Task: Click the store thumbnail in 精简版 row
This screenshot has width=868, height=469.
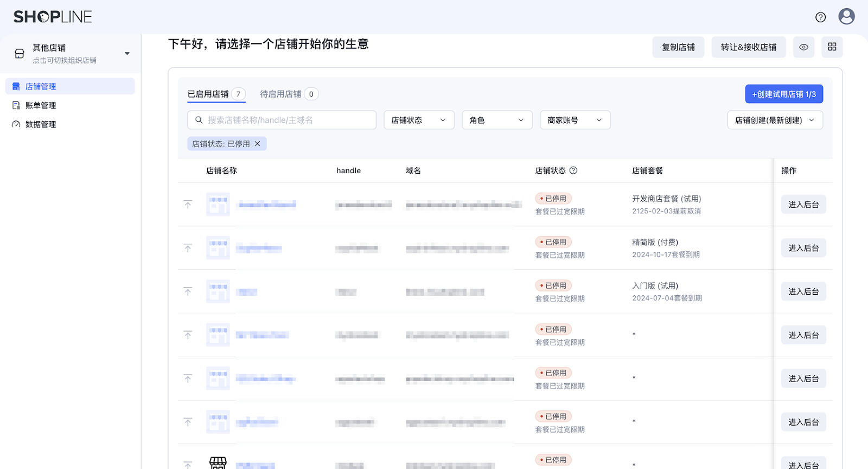Action: tap(218, 248)
